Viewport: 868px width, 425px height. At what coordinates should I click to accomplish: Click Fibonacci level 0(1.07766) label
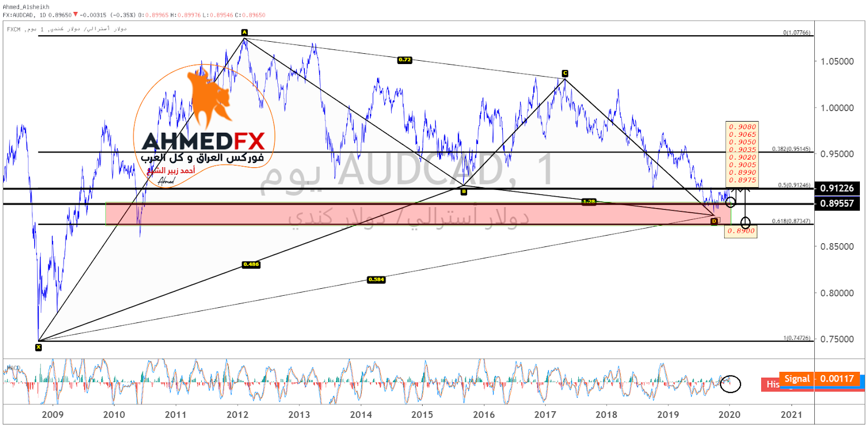(x=796, y=33)
